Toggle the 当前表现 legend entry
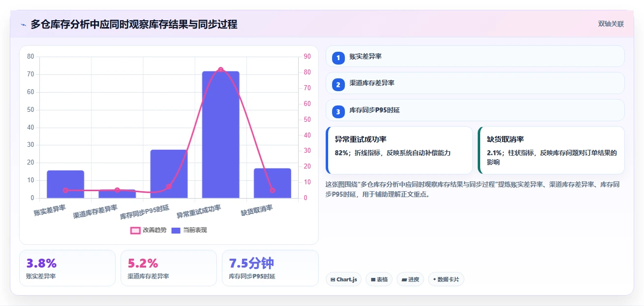This screenshot has height=306, width=644. [x=189, y=230]
